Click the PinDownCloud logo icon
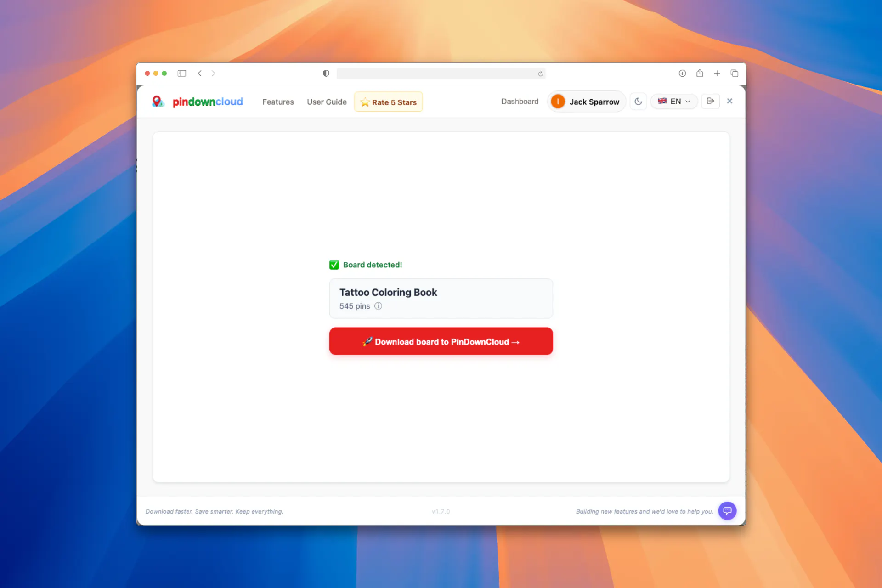This screenshot has height=588, width=882. [158, 102]
